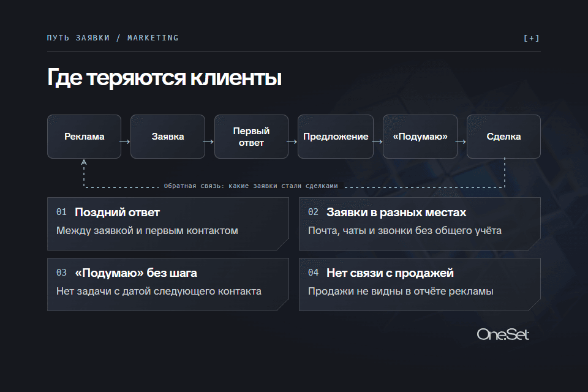The image size is (588, 392).
Task: Click the number 03 in the third card
Action: (61, 273)
